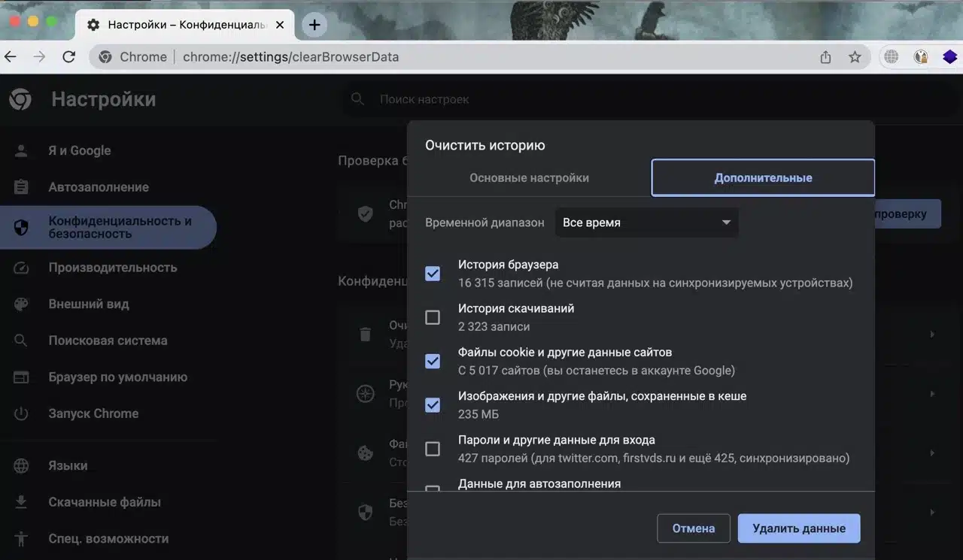The image size is (963, 560).
Task: Click the purple diamond extension icon
Action: click(x=949, y=57)
